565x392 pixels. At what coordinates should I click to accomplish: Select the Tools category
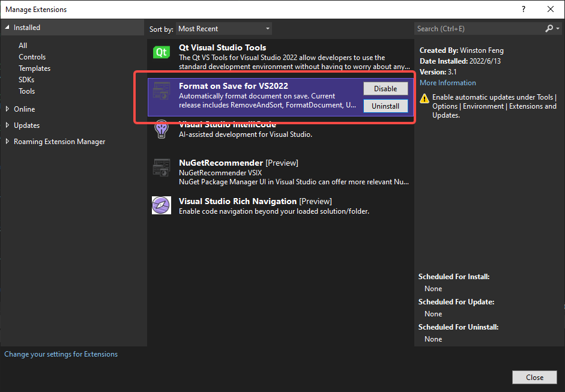pyautogui.click(x=26, y=91)
